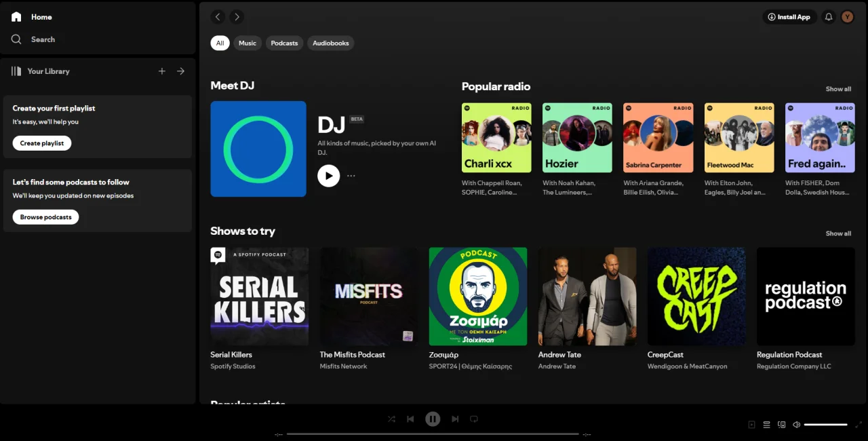Click the Serial Killers title text
Image resolution: width=868 pixels, height=441 pixels.
(231, 355)
